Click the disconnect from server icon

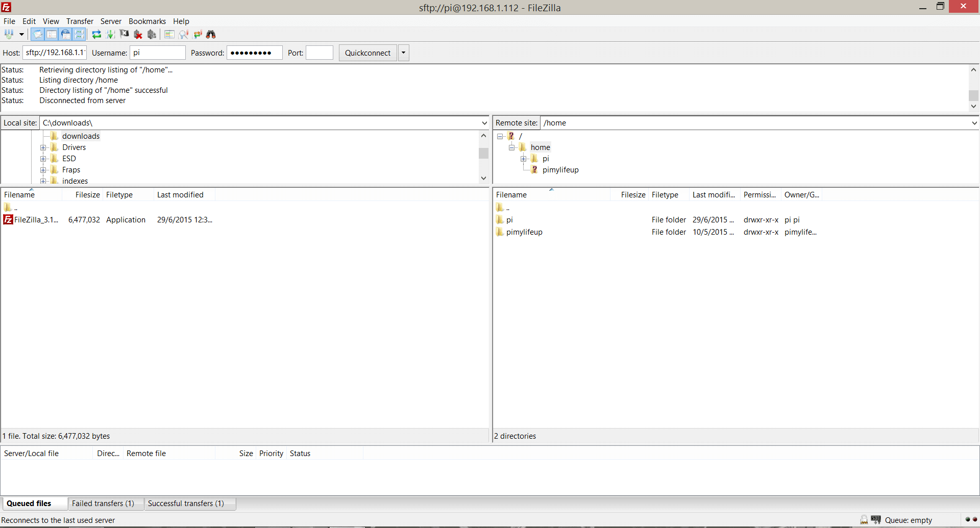click(138, 34)
